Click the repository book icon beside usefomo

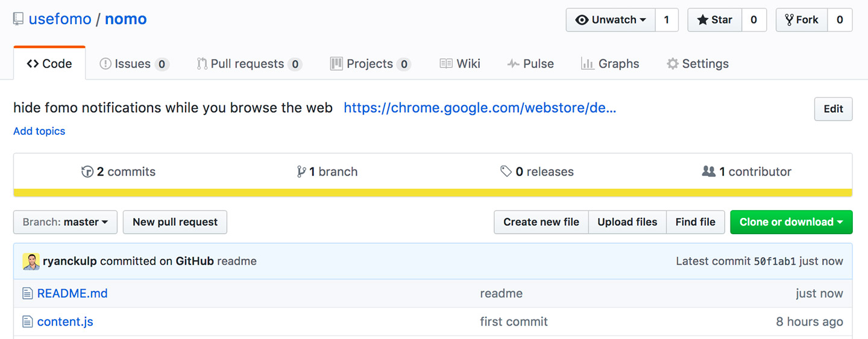pyautogui.click(x=19, y=19)
